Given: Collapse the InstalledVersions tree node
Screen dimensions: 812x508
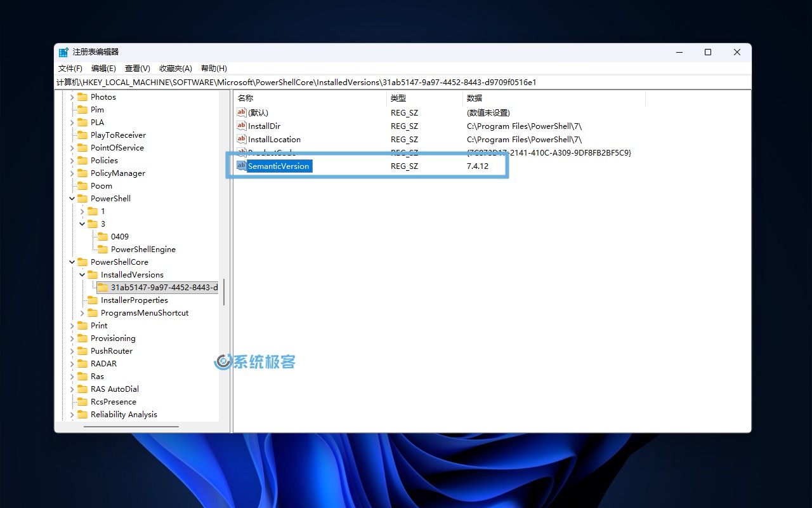Looking at the screenshot, I should [x=82, y=275].
